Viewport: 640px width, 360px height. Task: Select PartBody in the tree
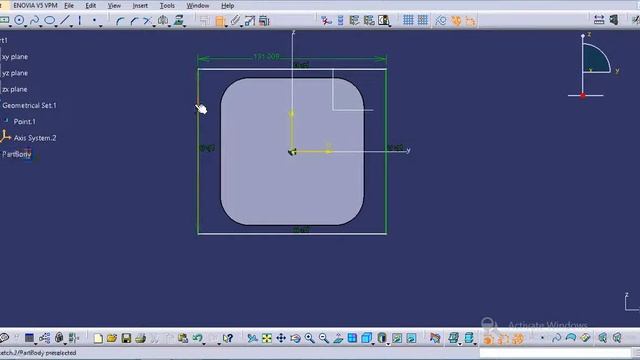[17, 154]
